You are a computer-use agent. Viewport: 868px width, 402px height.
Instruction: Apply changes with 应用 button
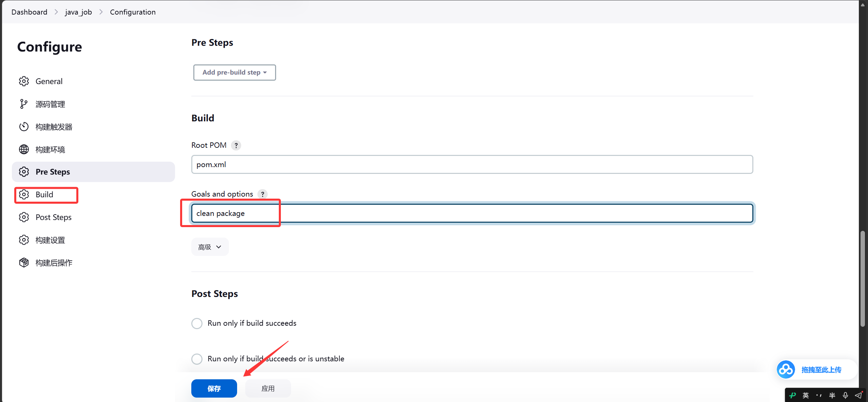[x=268, y=388]
